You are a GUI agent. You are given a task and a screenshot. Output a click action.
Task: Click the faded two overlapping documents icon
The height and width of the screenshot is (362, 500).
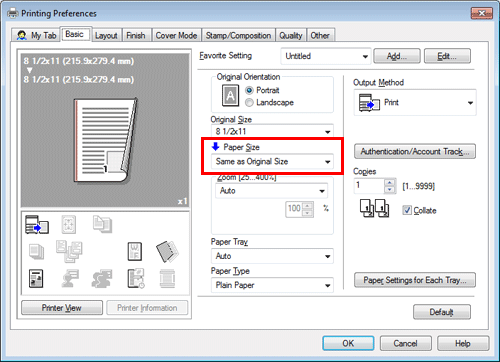(102, 224)
